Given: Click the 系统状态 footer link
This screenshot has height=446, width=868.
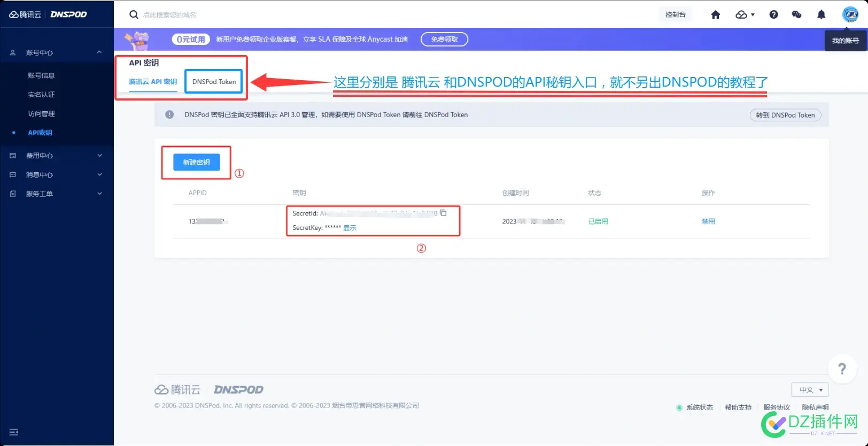Looking at the screenshot, I should click(700, 407).
